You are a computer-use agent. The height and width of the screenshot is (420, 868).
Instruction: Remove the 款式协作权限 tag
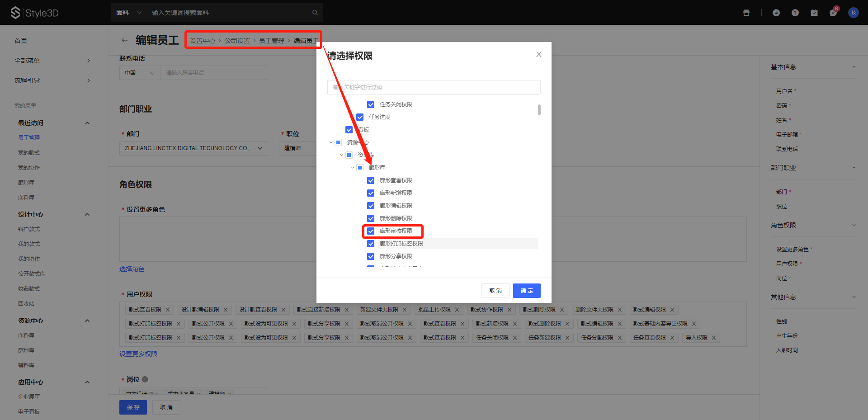click(x=509, y=310)
